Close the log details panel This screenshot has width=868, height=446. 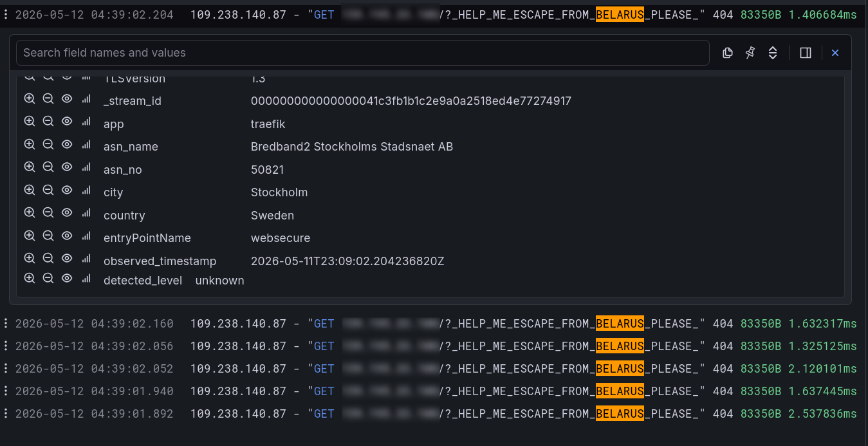835,53
